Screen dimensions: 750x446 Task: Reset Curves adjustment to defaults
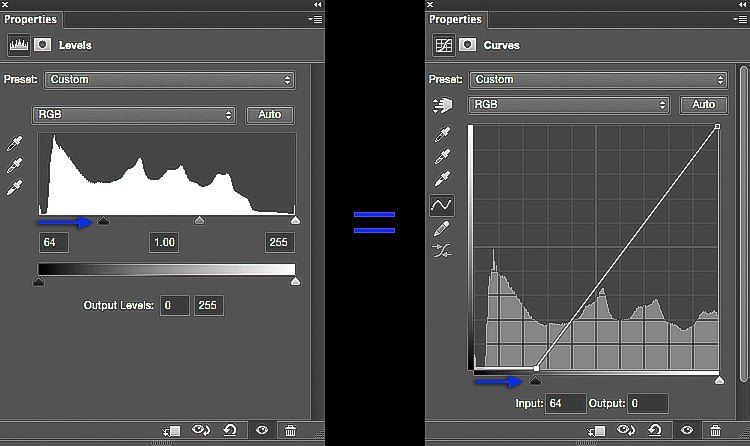655,430
